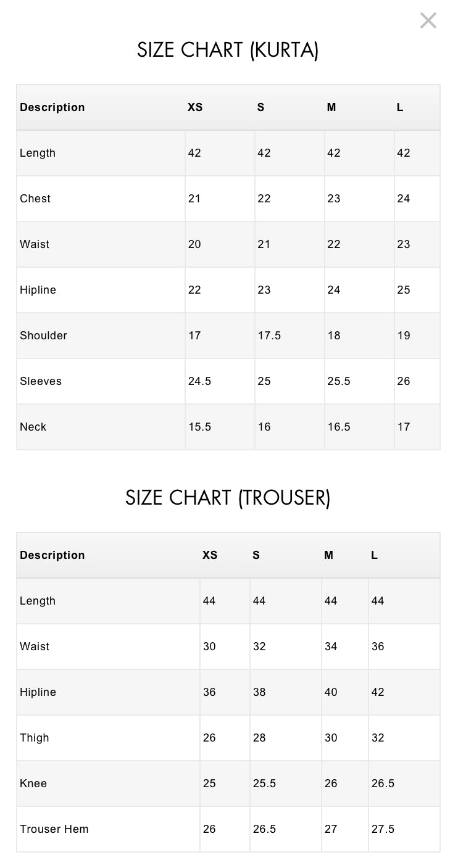Select the Kurta Shoulder row label

[43, 336]
